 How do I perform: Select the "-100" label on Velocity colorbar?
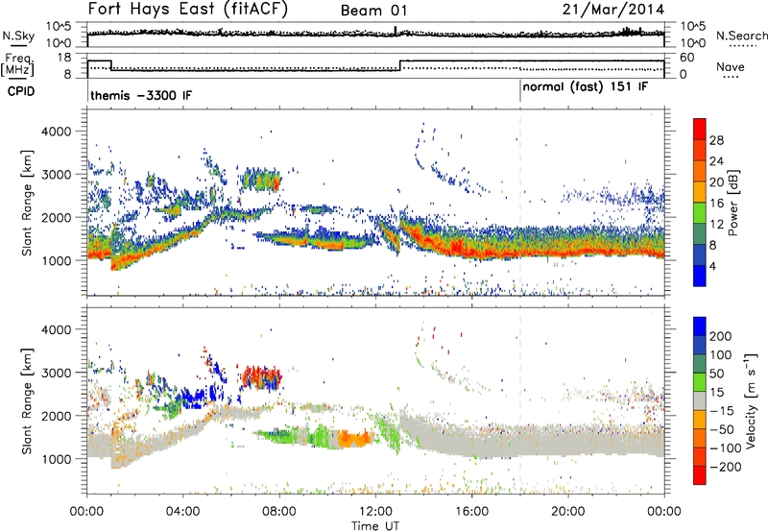click(x=726, y=448)
